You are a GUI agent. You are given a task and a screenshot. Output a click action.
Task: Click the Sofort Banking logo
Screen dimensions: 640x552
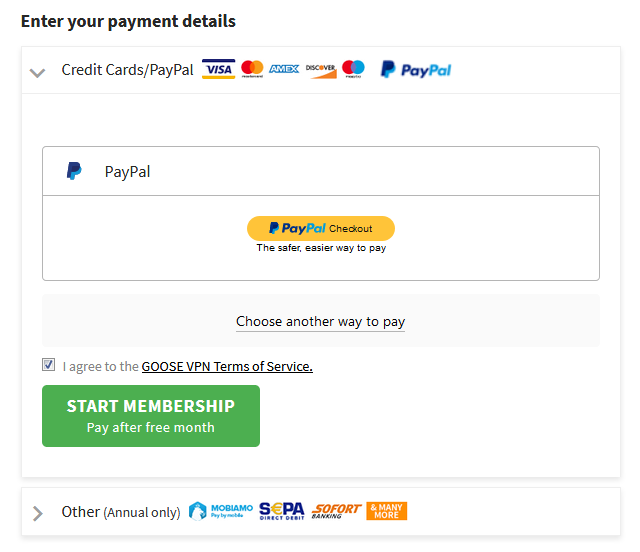(336, 511)
